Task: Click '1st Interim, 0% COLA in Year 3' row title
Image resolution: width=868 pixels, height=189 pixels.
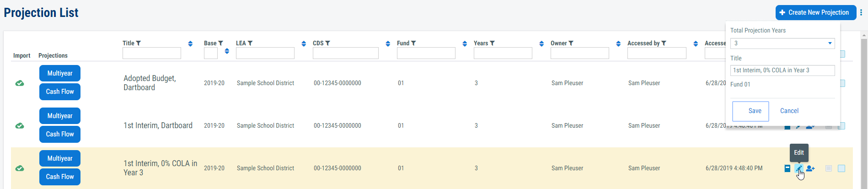Action: [x=160, y=168]
